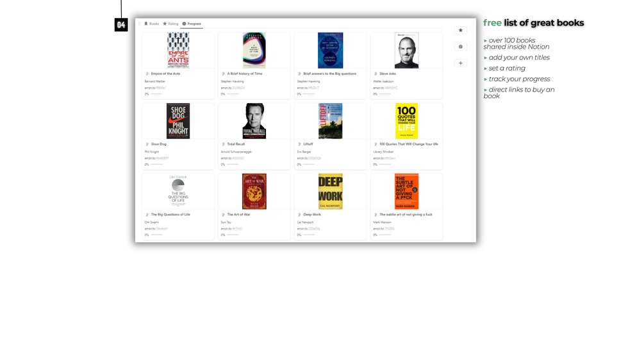The width and height of the screenshot is (644, 362).
Task: Open 'The Art of War' title
Action: [238, 215]
